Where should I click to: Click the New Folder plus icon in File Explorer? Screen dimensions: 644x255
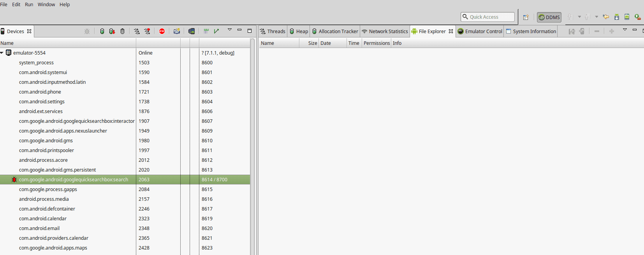(612, 31)
